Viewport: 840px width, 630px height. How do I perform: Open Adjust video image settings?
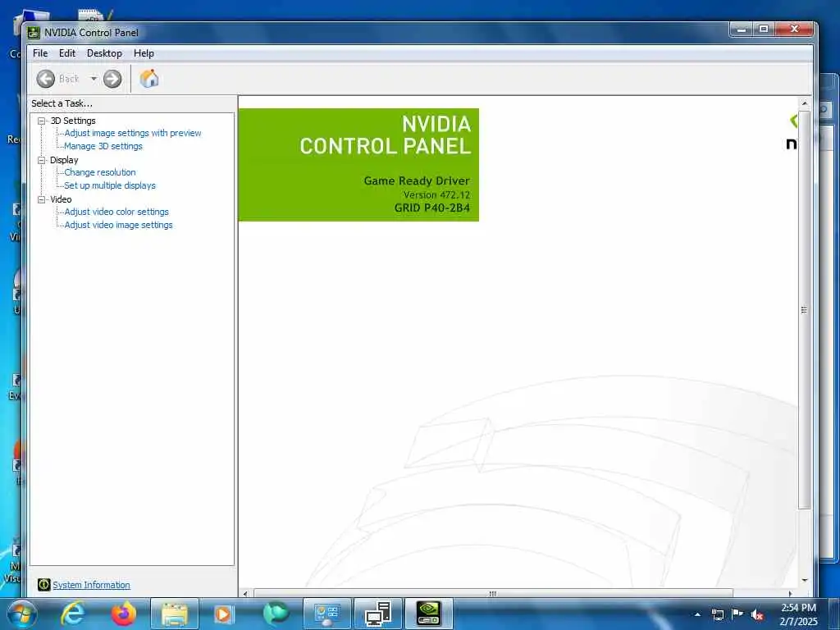tap(118, 225)
